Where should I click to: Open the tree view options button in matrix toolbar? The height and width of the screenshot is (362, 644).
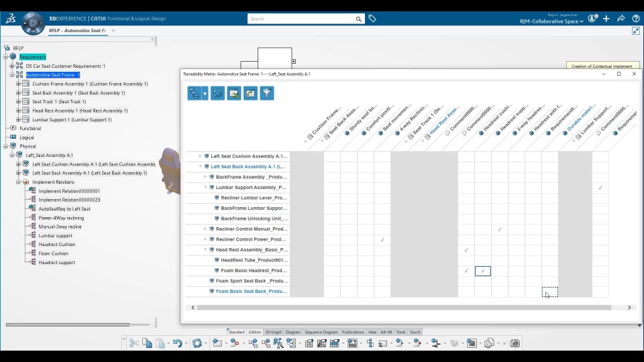click(193, 93)
